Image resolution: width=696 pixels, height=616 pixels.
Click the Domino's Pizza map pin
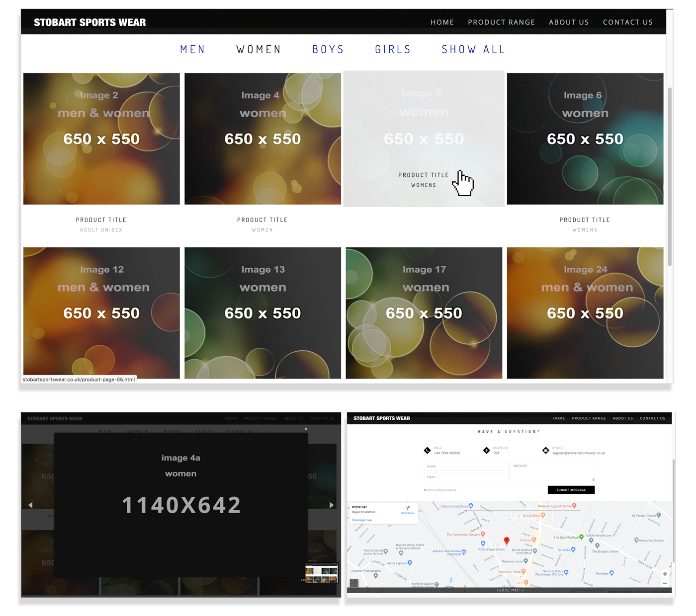tap(523, 572)
